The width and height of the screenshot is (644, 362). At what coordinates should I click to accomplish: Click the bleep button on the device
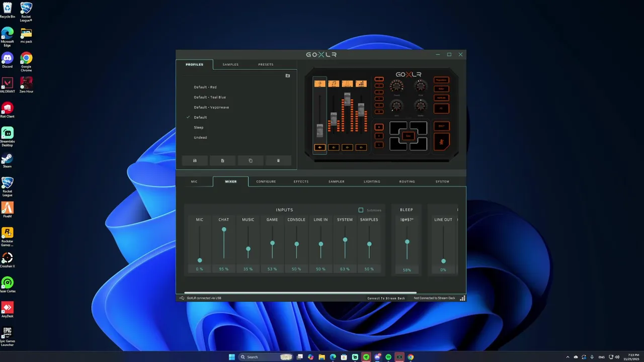441,126
